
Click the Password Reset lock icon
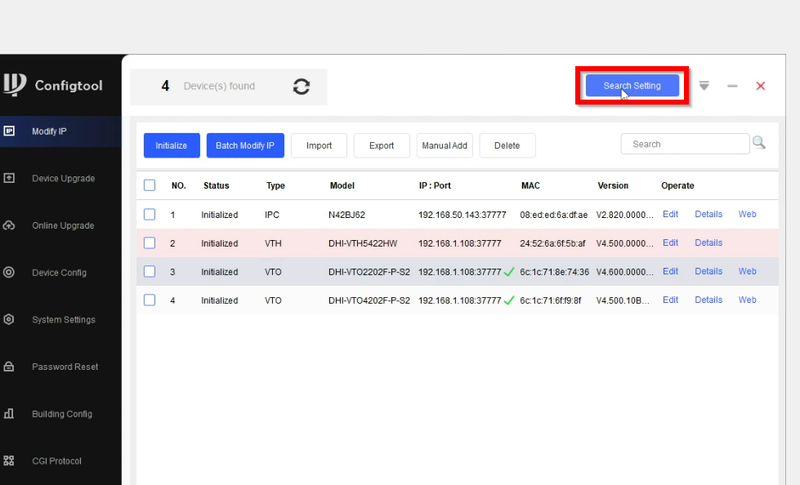click(9, 367)
